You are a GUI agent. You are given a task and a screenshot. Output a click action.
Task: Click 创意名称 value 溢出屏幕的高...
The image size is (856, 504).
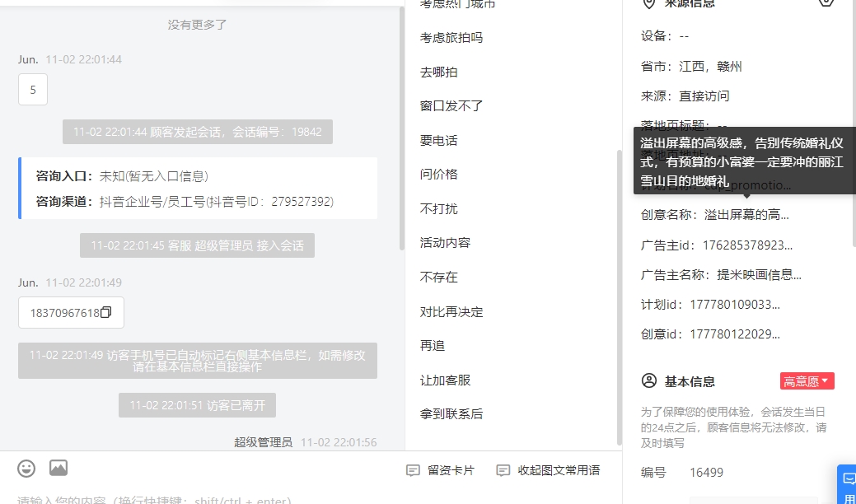point(746,215)
